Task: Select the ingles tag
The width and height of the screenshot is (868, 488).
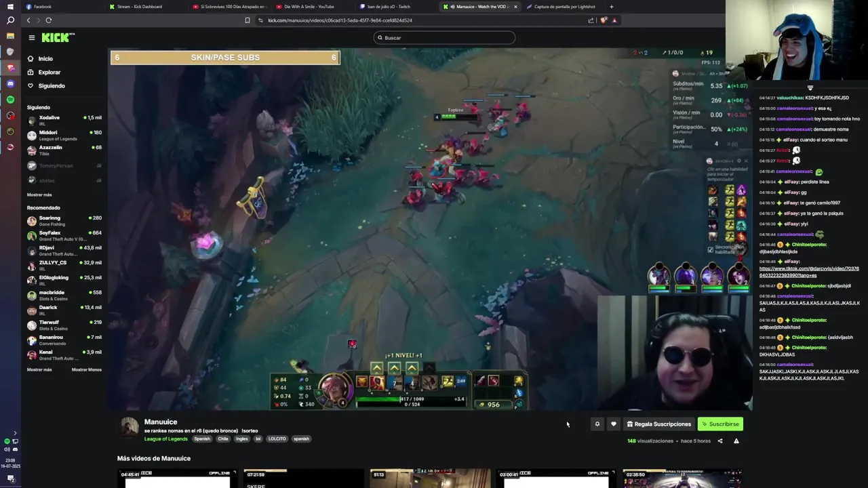Action: click(242, 439)
